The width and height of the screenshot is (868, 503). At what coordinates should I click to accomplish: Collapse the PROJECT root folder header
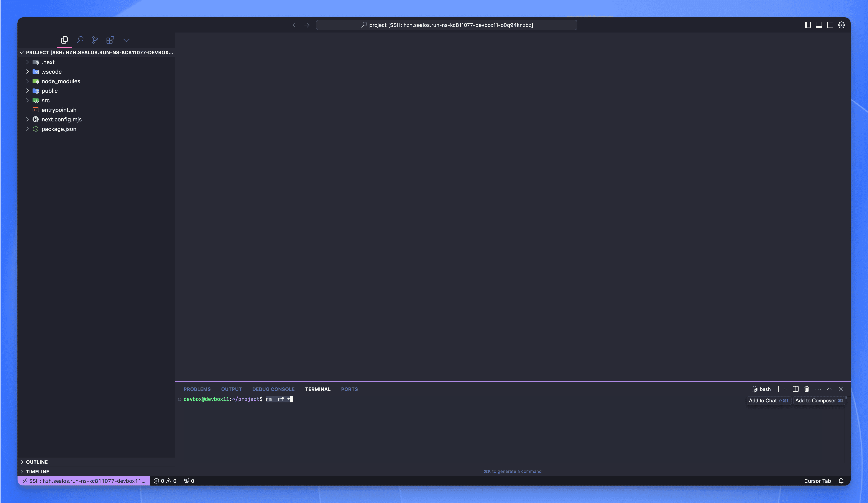[96, 53]
